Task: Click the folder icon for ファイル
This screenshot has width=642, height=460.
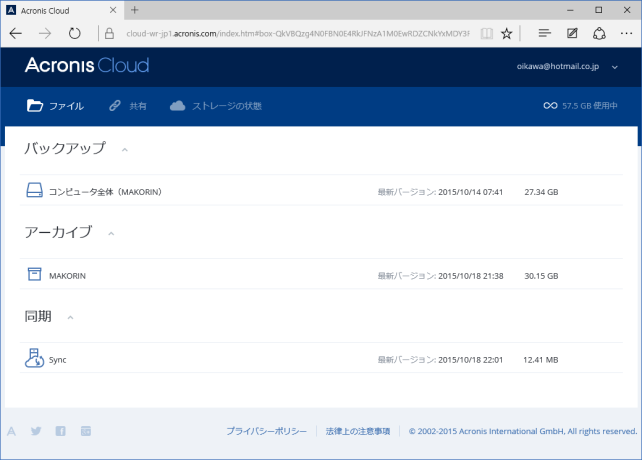Action: (x=35, y=106)
